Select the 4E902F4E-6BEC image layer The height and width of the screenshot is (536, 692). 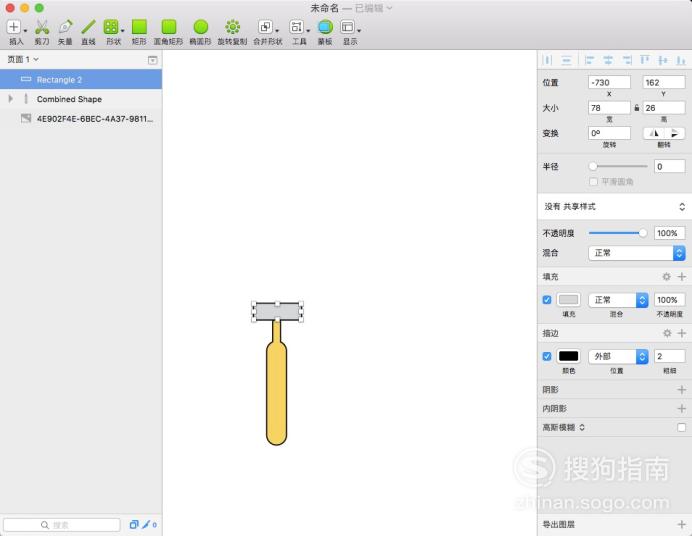click(x=81, y=119)
